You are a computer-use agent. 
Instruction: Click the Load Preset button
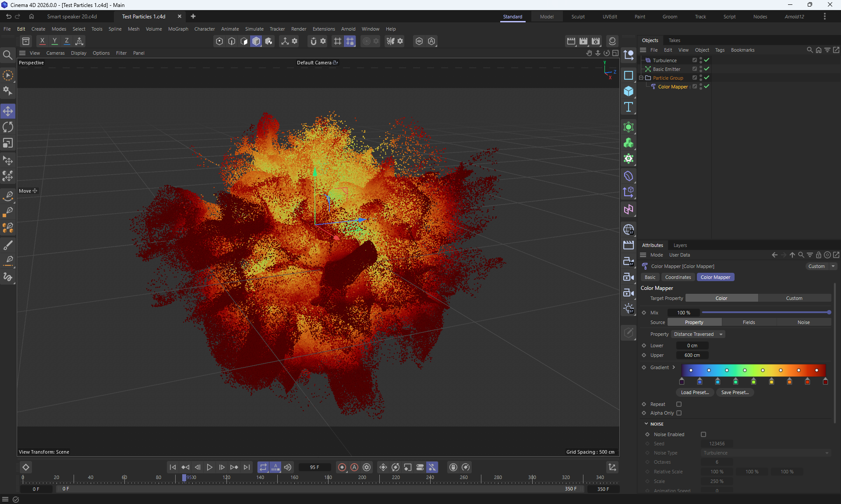pyautogui.click(x=695, y=392)
